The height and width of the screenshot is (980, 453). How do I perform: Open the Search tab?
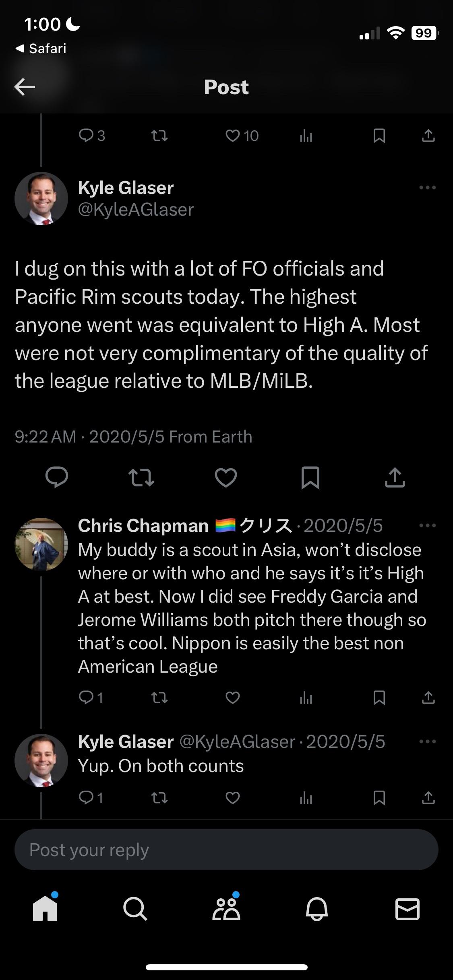click(135, 909)
